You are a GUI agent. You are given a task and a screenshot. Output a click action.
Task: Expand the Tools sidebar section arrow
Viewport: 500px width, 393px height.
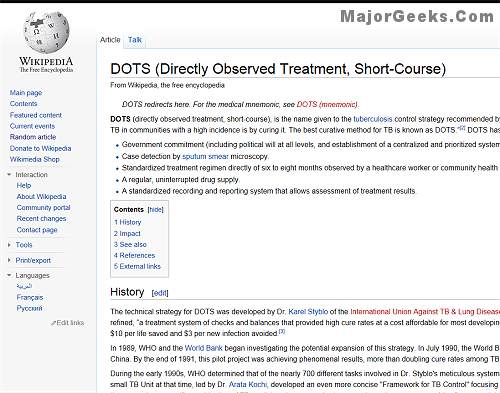pos(9,245)
